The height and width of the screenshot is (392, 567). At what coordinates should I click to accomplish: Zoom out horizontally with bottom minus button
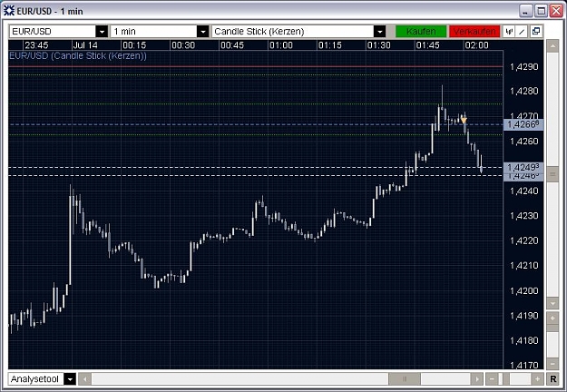coord(492,379)
